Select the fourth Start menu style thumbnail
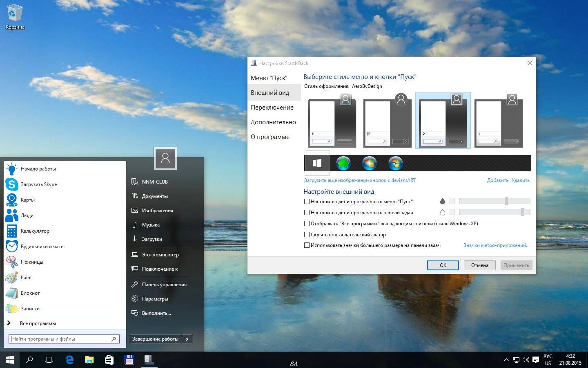Image resolution: width=588 pixels, height=368 pixels. point(499,121)
